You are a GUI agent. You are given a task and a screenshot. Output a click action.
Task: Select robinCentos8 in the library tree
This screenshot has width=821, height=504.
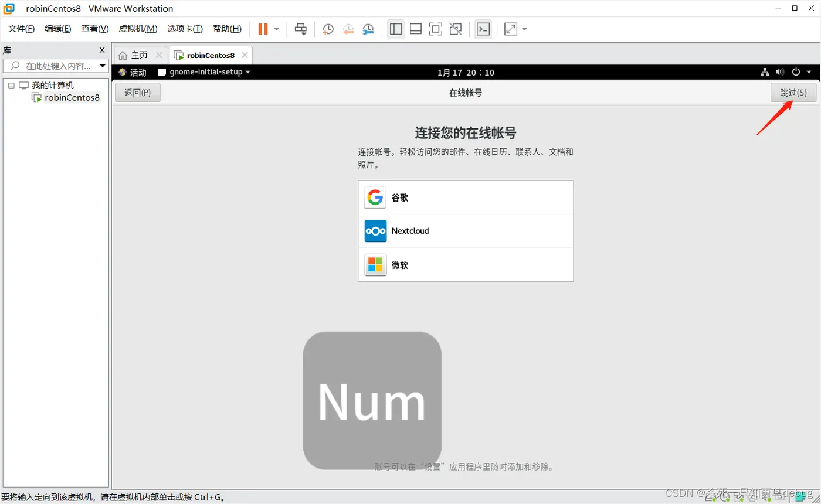click(72, 98)
